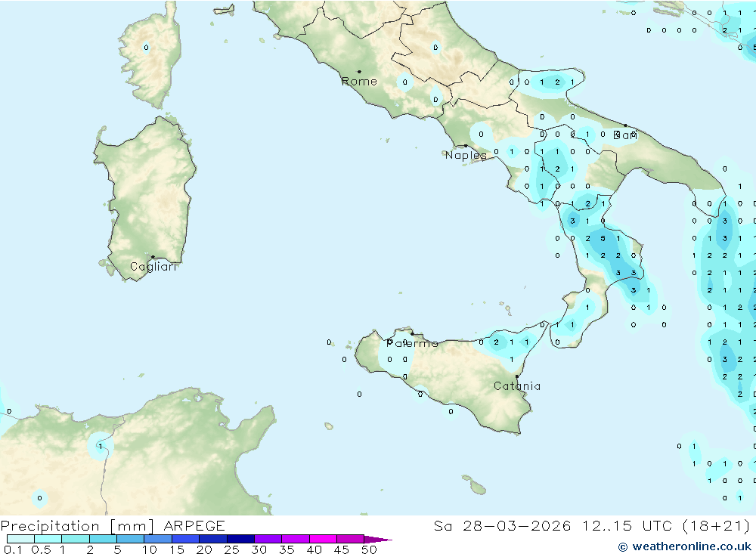Click the '(18+21)' forecast offset text
Image resolution: width=756 pixels, height=554 pixels.
pyautogui.click(x=717, y=525)
